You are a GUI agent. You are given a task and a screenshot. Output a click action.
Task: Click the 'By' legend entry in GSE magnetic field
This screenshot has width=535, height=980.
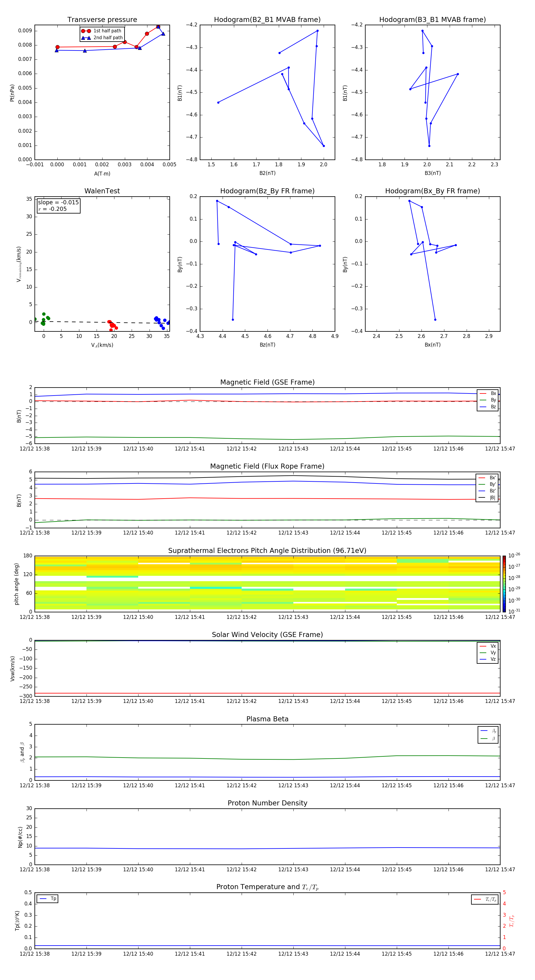click(x=488, y=400)
